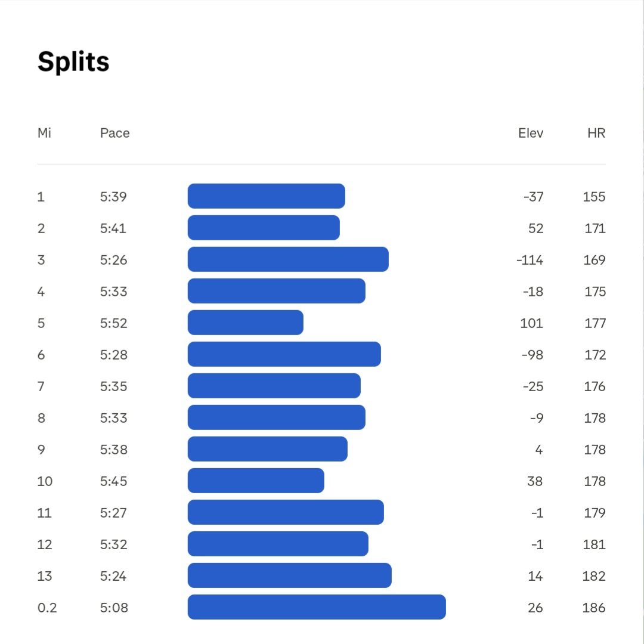Click the mile 3 pace bar
The image size is (644, 644).
288,259
